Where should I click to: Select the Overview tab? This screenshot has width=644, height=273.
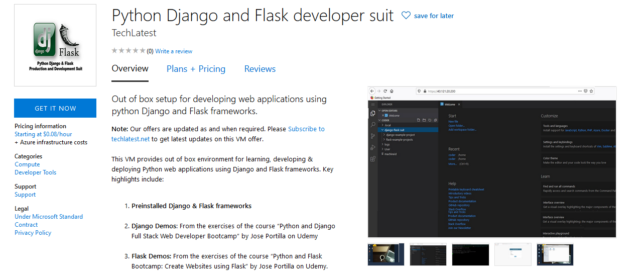tap(130, 69)
